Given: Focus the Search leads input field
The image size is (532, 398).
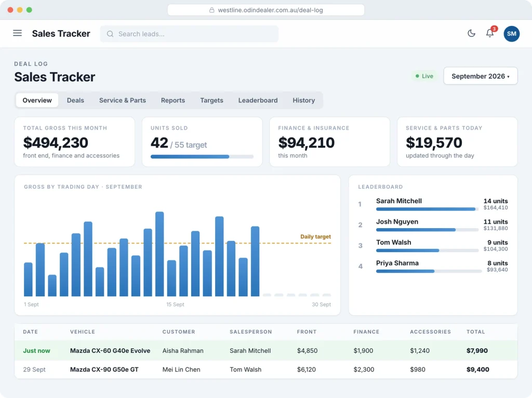Looking at the screenshot, I should click(189, 34).
